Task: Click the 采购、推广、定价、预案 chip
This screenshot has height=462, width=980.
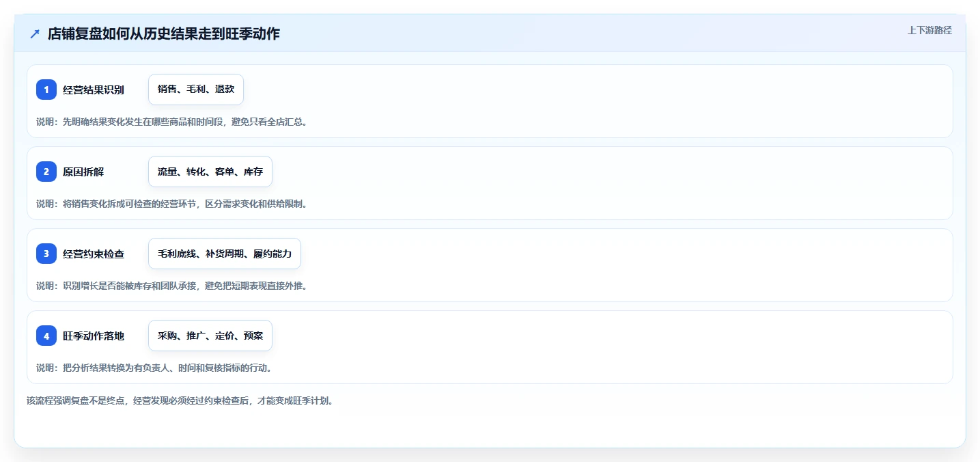Action: coord(210,336)
